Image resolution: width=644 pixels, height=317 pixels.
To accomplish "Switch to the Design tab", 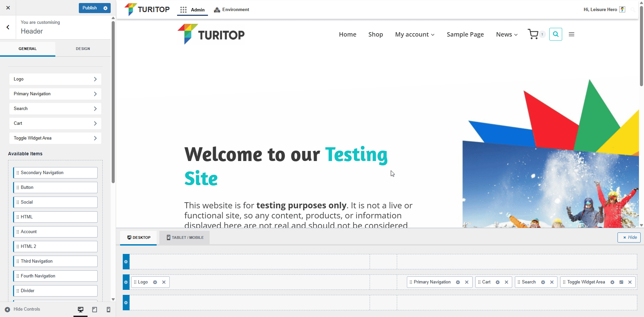I will (x=83, y=49).
